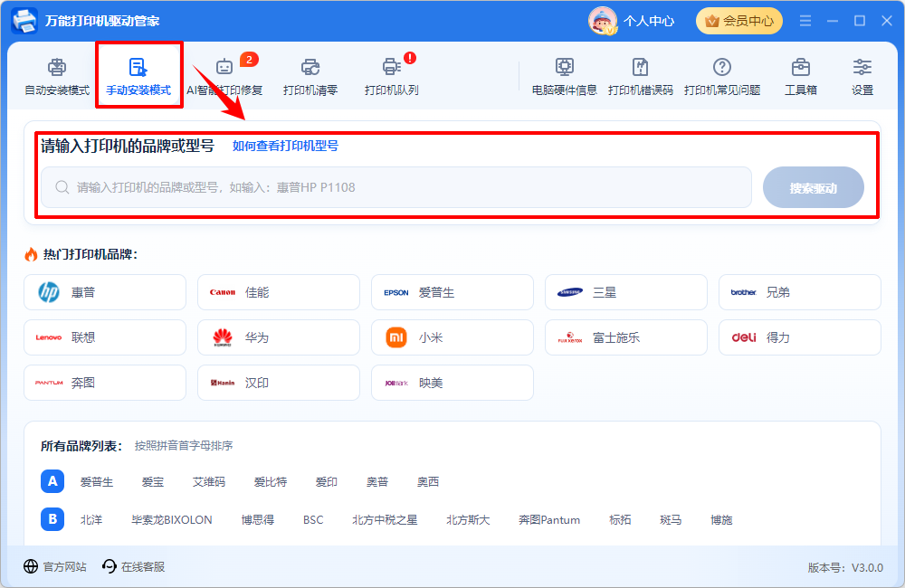Choose 斑马 in the brand list
905x588 pixels.
[671, 520]
